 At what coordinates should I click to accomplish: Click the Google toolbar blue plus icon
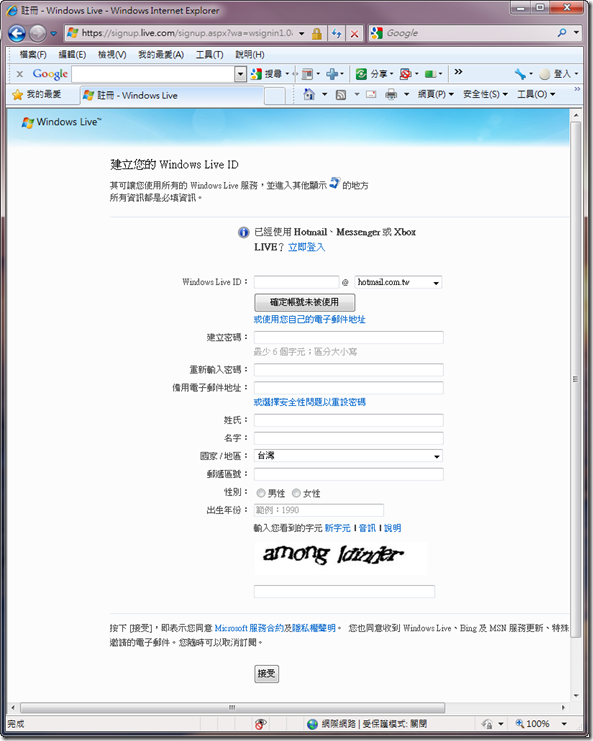click(x=332, y=74)
